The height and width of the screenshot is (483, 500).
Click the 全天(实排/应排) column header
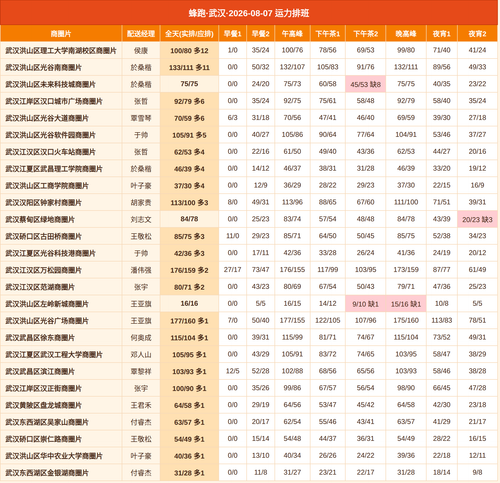(189, 34)
